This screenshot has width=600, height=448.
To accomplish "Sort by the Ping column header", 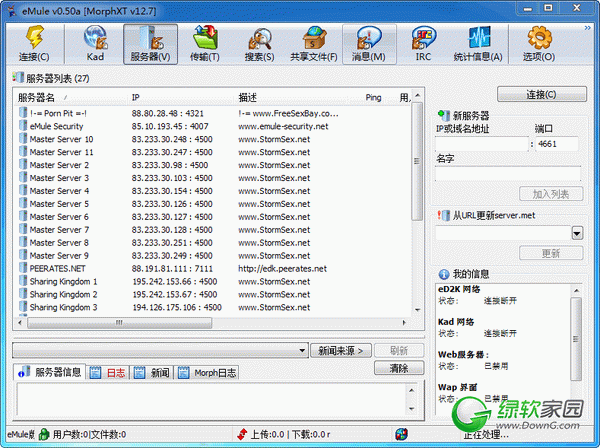I will point(373,98).
